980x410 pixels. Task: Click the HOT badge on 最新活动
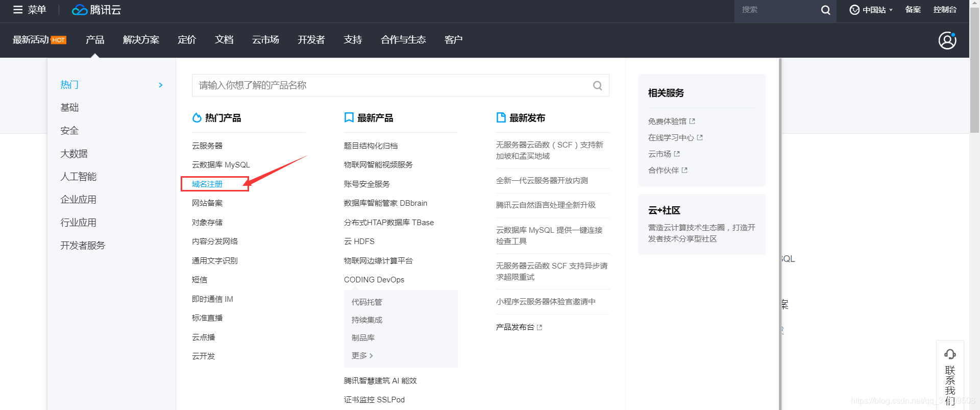click(x=59, y=40)
